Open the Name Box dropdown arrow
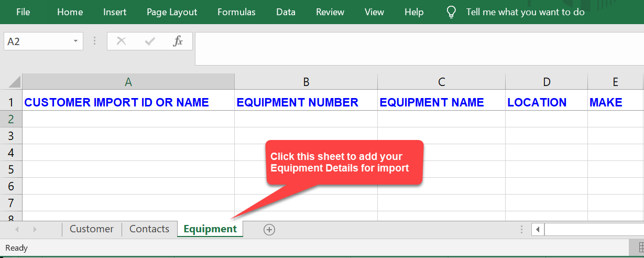The image size is (644, 258). pos(76,41)
